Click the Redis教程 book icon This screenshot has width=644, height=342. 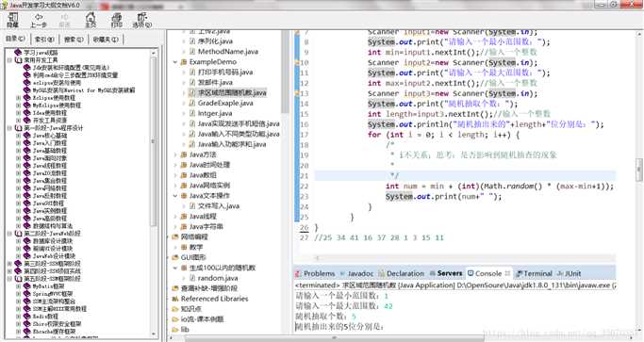[x=27, y=317]
